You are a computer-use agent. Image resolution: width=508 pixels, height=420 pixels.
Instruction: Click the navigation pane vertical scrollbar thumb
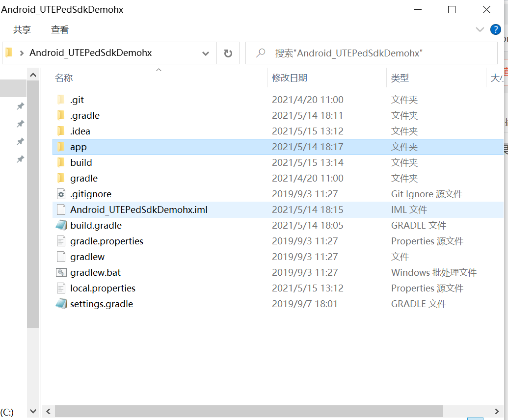coord(33,204)
